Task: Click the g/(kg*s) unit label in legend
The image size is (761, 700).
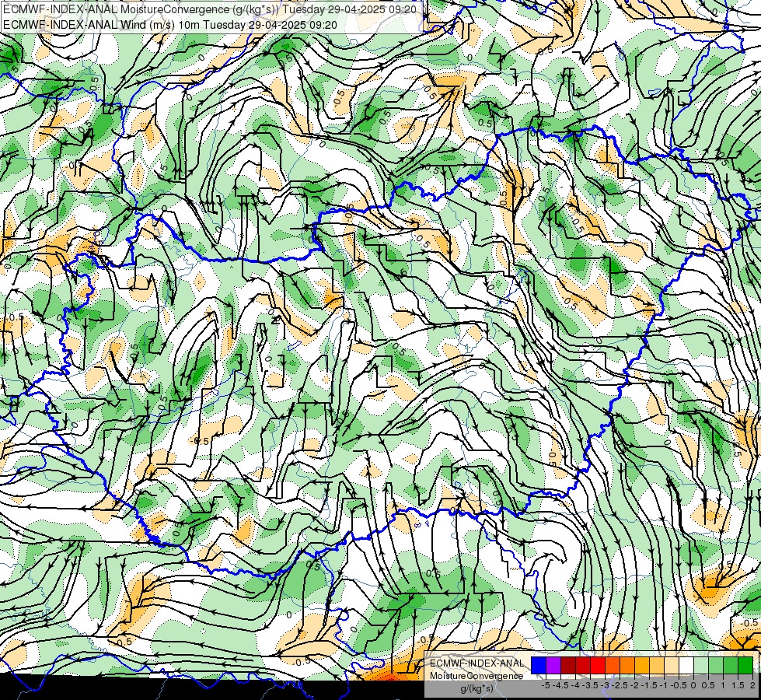Action: tap(477, 689)
